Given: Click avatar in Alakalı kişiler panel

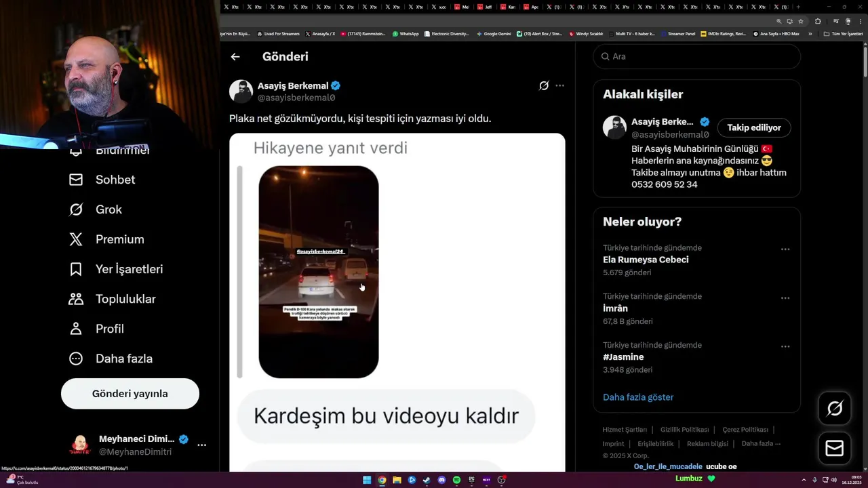Looking at the screenshot, I should pyautogui.click(x=615, y=127).
